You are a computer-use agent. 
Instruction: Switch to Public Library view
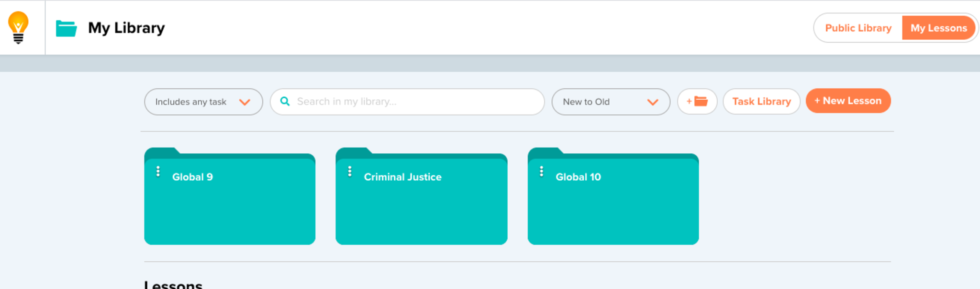pos(858,28)
